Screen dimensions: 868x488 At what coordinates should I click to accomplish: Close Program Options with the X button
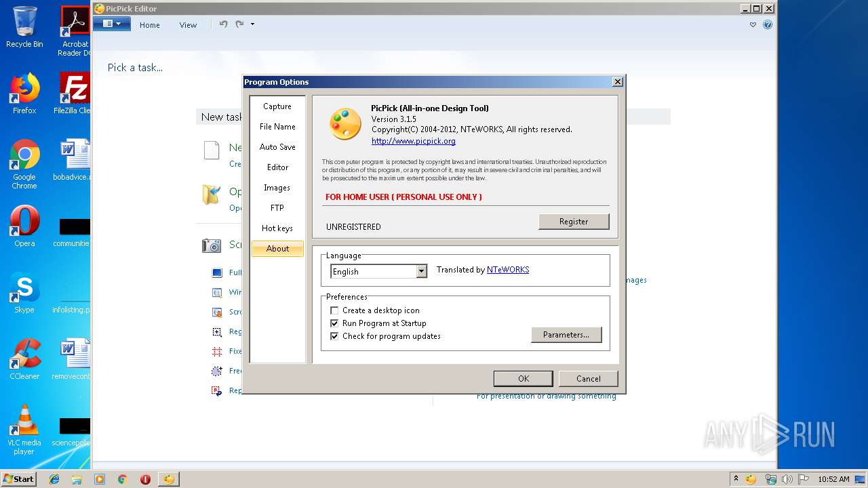click(x=617, y=82)
